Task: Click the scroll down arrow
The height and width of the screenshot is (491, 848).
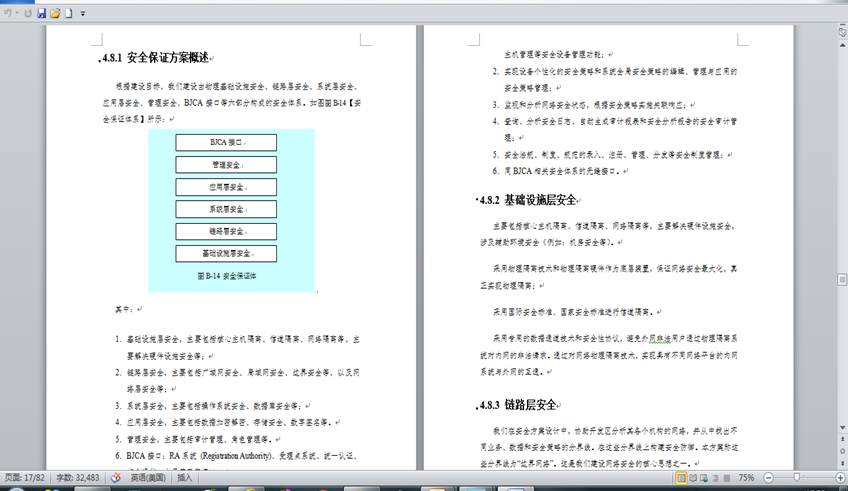Action: point(842,428)
